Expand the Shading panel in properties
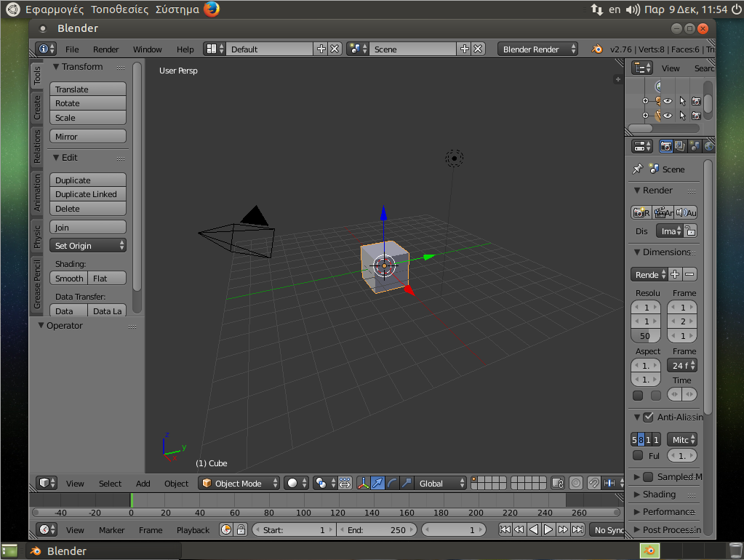Image resolution: width=744 pixels, height=560 pixels. (x=659, y=494)
